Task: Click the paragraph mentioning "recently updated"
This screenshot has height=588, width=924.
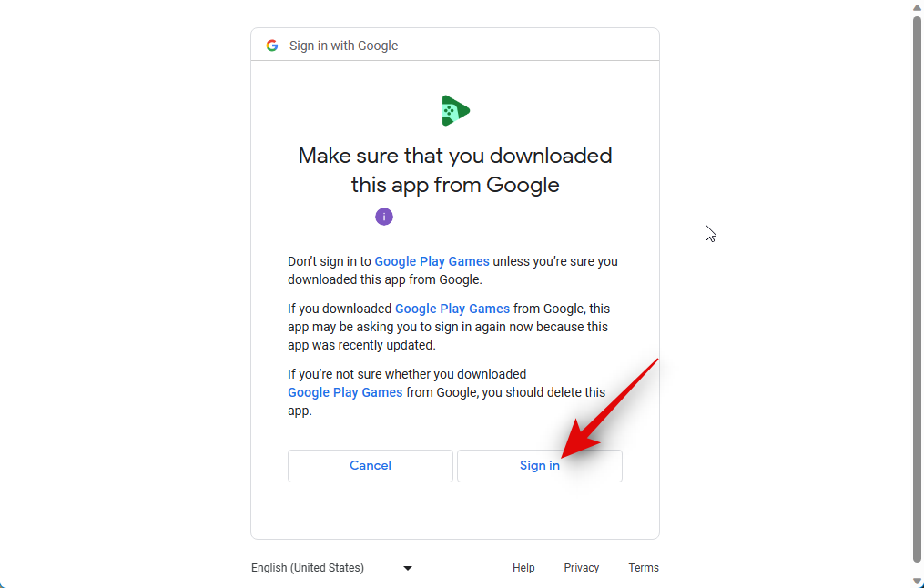Action: point(449,327)
